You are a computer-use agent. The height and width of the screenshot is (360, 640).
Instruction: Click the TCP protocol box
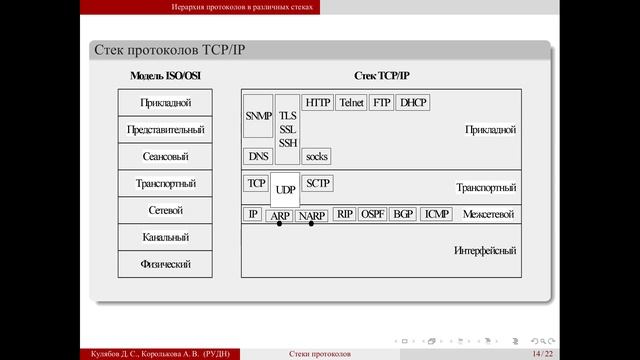(256, 183)
